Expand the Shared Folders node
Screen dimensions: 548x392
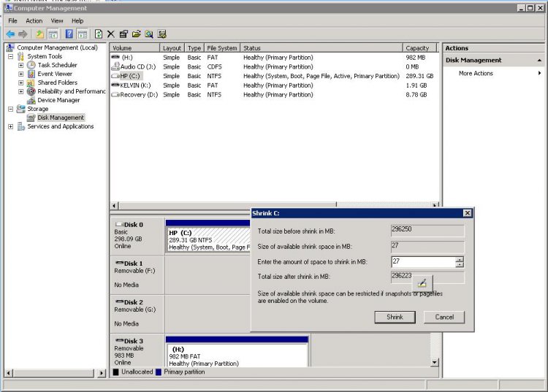tap(21, 82)
